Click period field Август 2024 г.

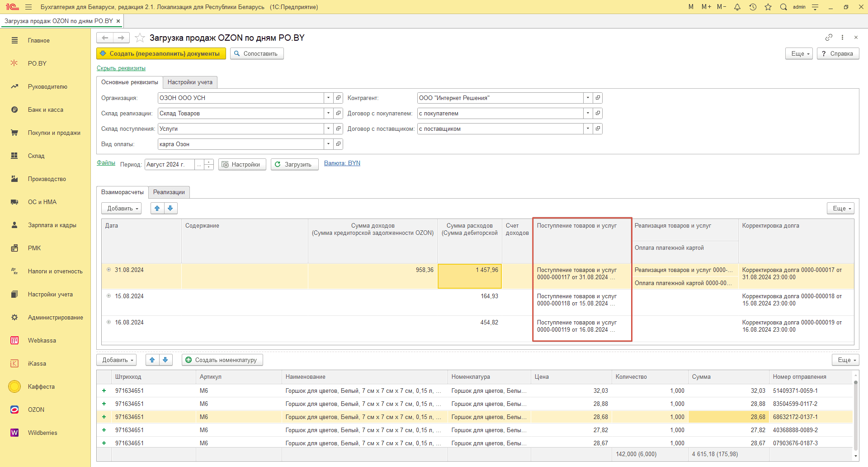(x=170, y=164)
